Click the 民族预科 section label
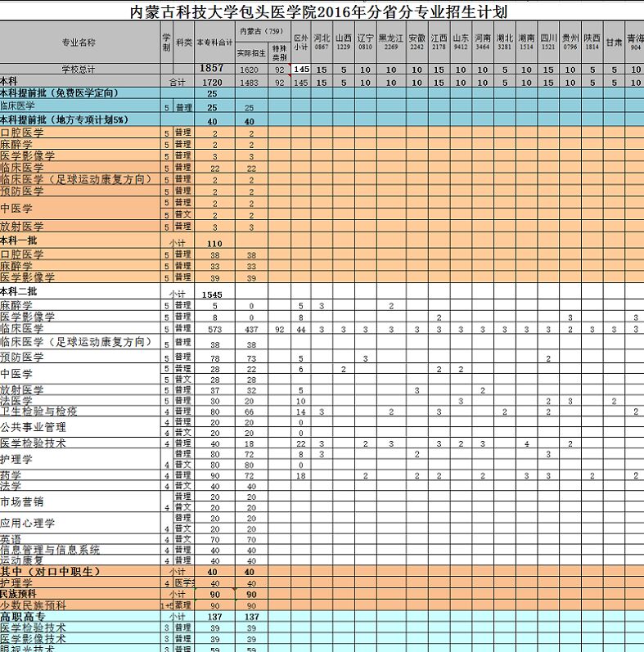Image resolution: width=644 pixels, height=652 pixels. 19,594
